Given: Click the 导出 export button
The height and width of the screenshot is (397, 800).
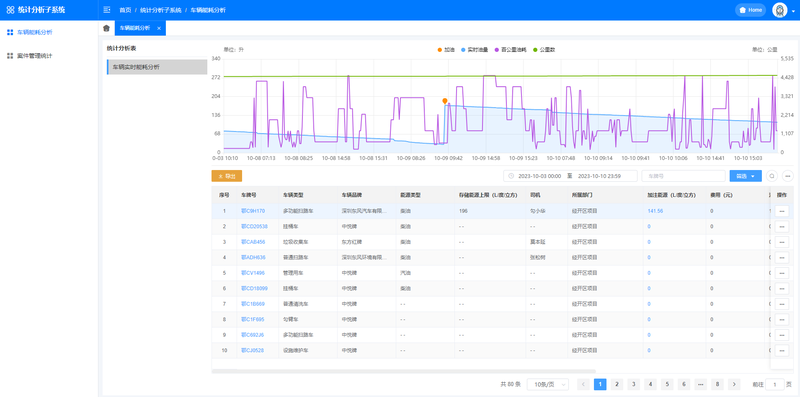Looking at the screenshot, I should tap(227, 176).
